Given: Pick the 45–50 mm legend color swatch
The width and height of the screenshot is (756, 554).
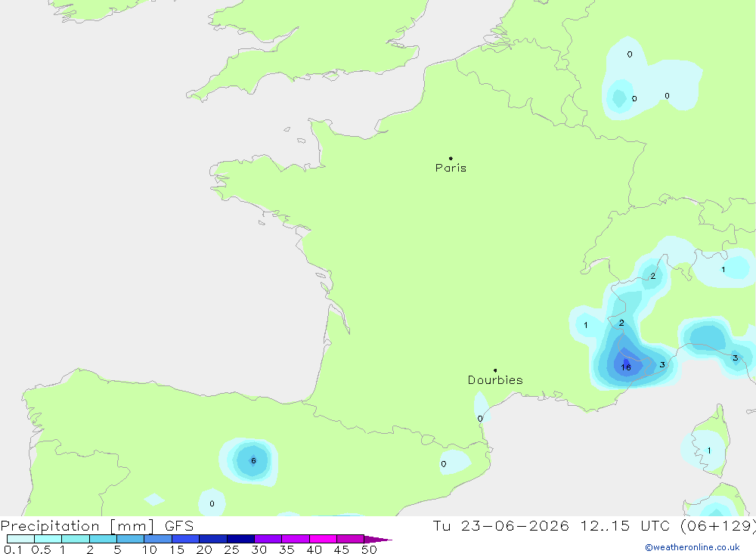Looking at the screenshot, I should (x=351, y=539).
